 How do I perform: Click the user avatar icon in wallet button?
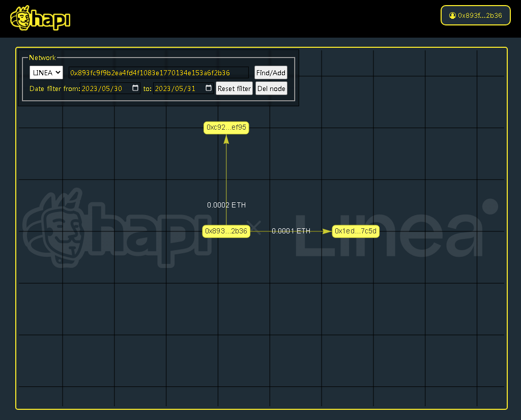452,15
